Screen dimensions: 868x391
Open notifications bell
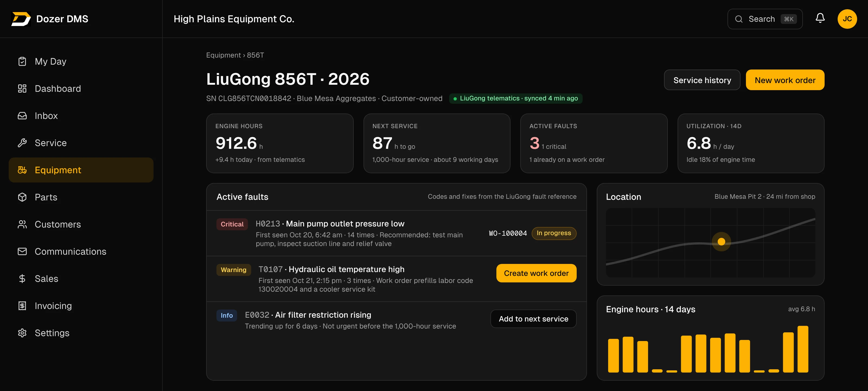[820, 18]
